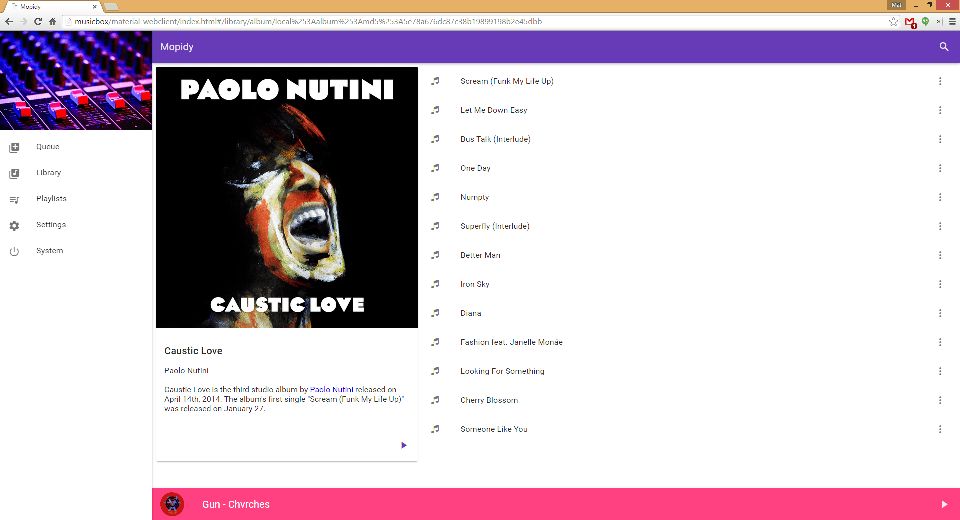
Task: Go to the Library menu item
Action: (48, 173)
